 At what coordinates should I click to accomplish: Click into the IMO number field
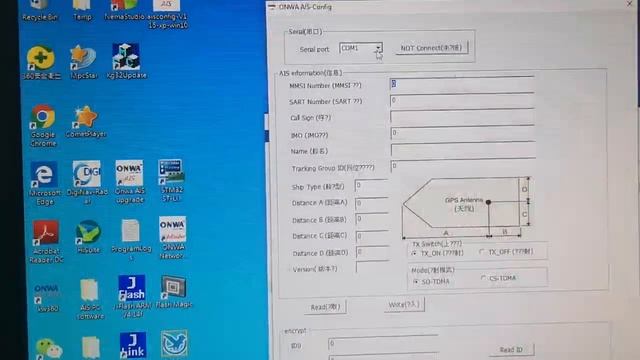click(462, 133)
